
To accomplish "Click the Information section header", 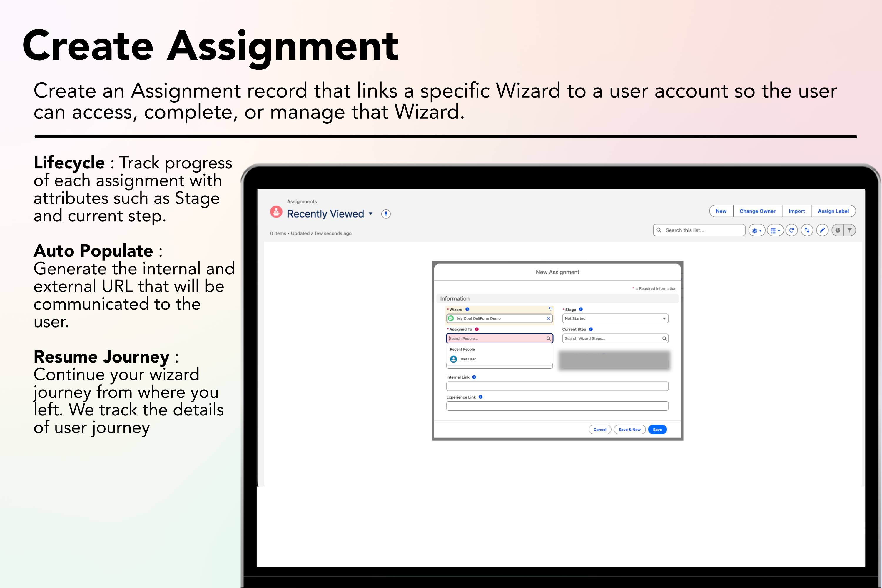I will tap(557, 298).
